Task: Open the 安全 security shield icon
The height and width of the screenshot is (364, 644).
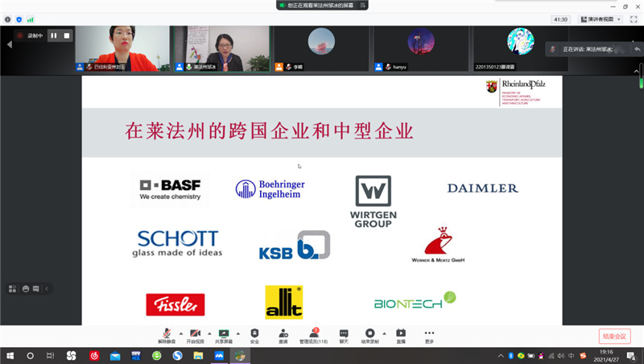Action: [x=254, y=333]
